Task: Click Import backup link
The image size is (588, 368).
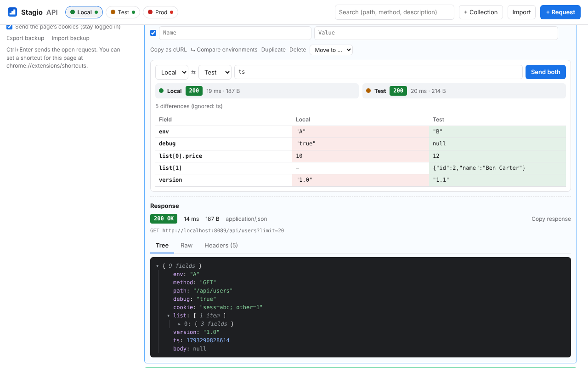Action: point(70,38)
